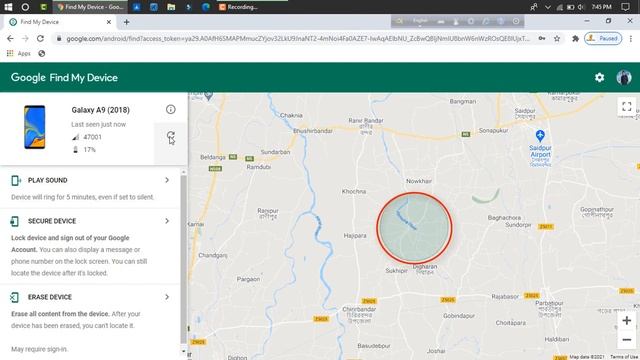Click the sidebar scroll down arrow
The width and height of the screenshot is (640, 360).
[183, 351]
